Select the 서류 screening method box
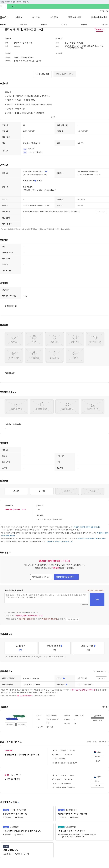Image resolution: width=109 pixels, height=868 pixels. click(x=16, y=491)
